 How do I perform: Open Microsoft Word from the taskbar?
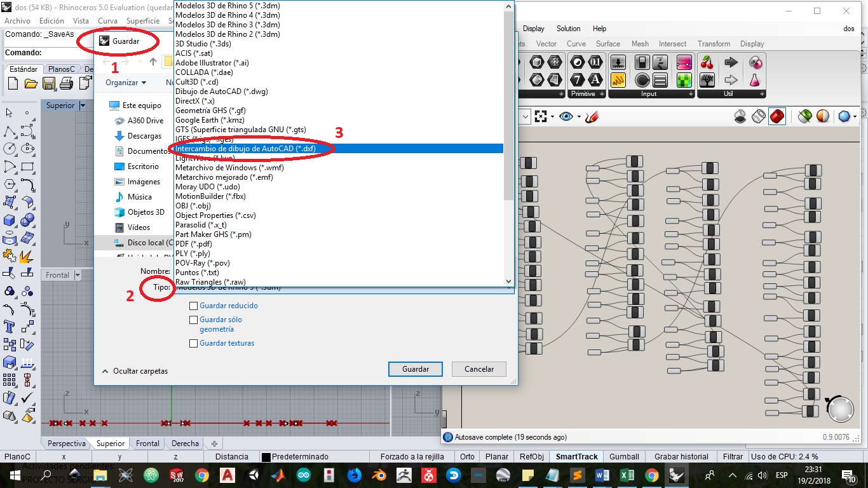click(602, 475)
